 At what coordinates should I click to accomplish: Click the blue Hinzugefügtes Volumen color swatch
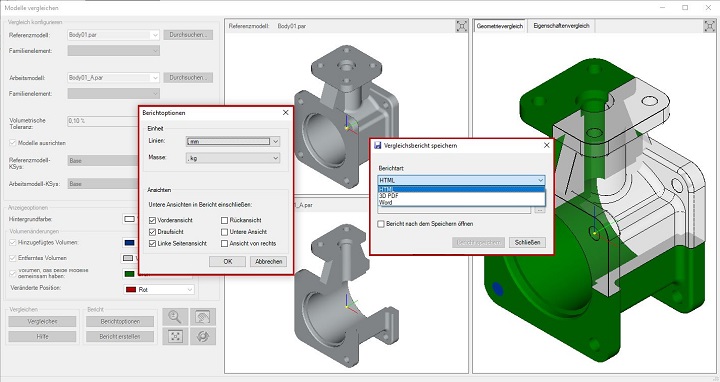pyautogui.click(x=129, y=243)
